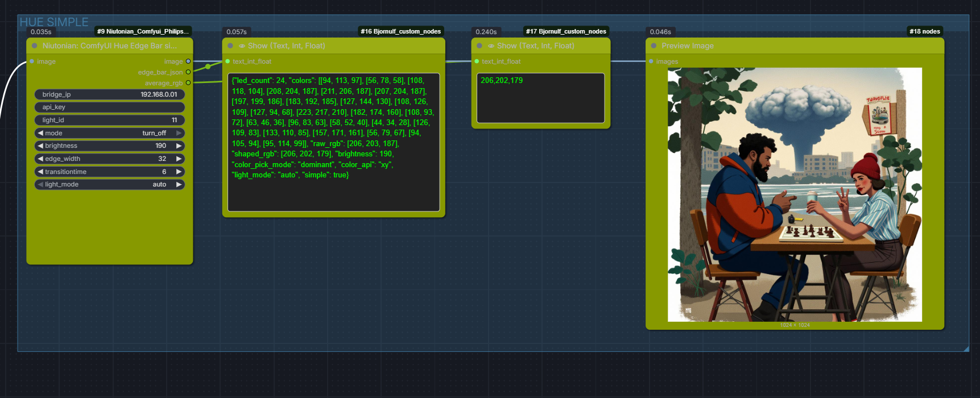The image size is (980, 398).
Task: Collapse the Show node containing JSON text
Action: click(230, 46)
